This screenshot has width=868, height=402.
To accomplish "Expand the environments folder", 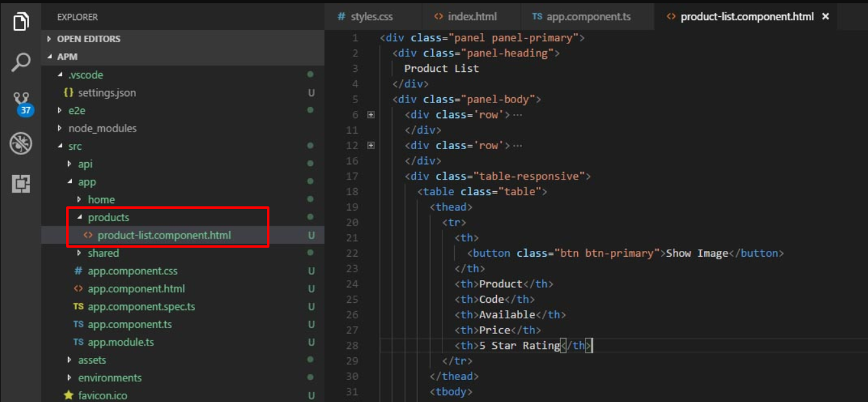I will click(x=70, y=378).
